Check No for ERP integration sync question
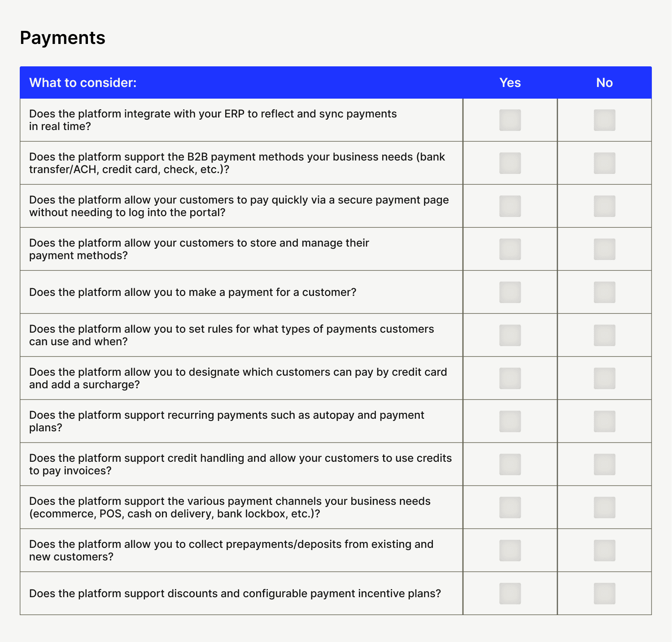This screenshot has height=642, width=672. (x=604, y=120)
